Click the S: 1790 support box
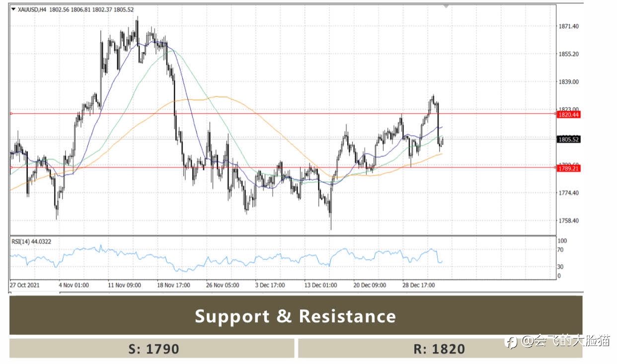Screen dimensions: 617x364 point(152,349)
